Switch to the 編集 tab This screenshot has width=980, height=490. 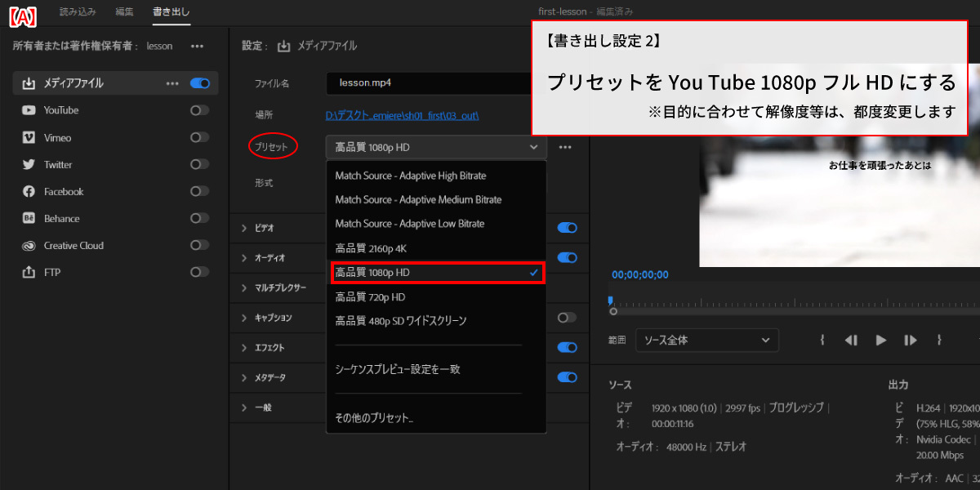click(124, 11)
